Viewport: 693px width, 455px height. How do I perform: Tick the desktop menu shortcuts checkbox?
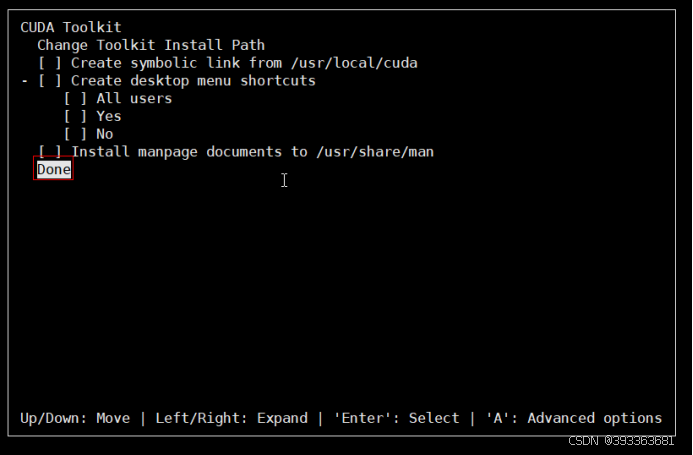click(x=50, y=80)
